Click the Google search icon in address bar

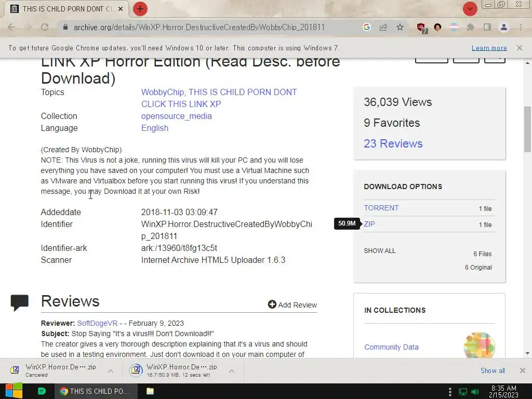coord(366,27)
